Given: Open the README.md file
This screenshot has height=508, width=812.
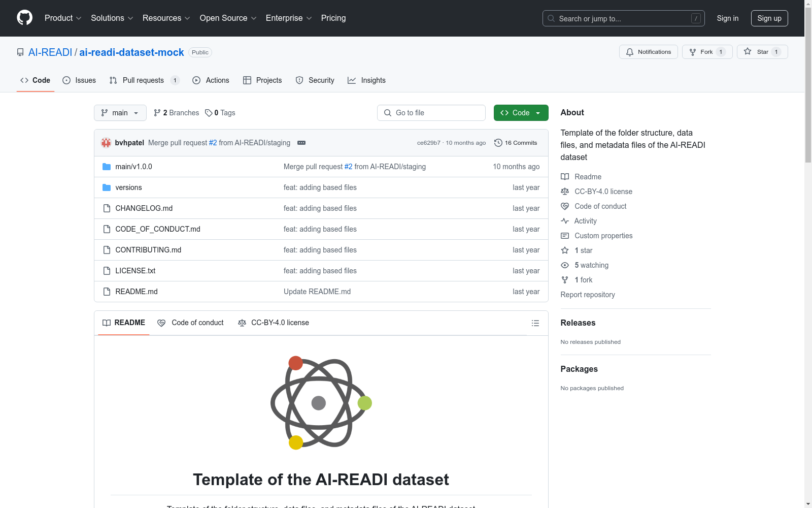Looking at the screenshot, I should pos(137,292).
